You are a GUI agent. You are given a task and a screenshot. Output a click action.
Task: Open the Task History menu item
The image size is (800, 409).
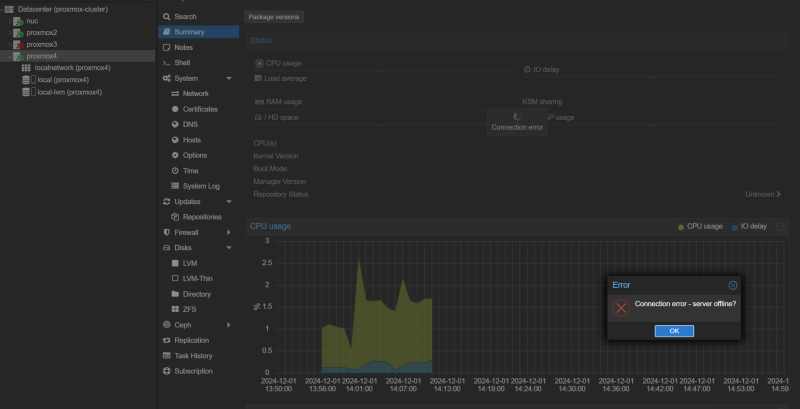point(198,356)
